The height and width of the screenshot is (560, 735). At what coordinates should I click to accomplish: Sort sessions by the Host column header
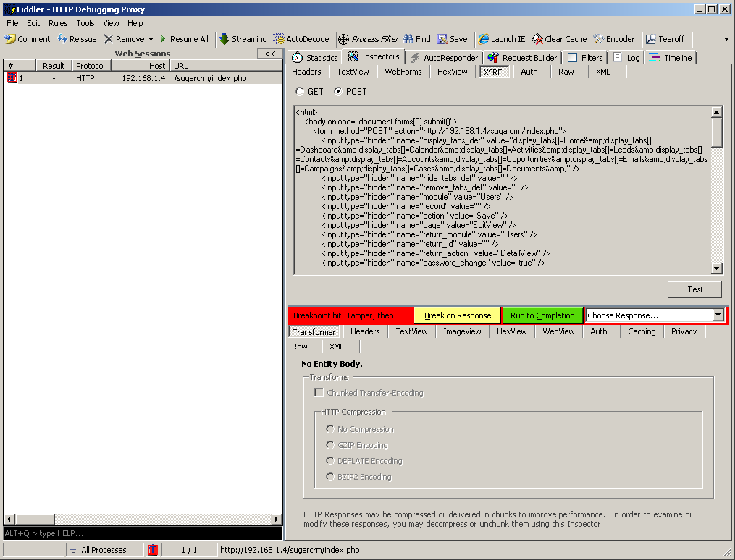click(139, 66)
